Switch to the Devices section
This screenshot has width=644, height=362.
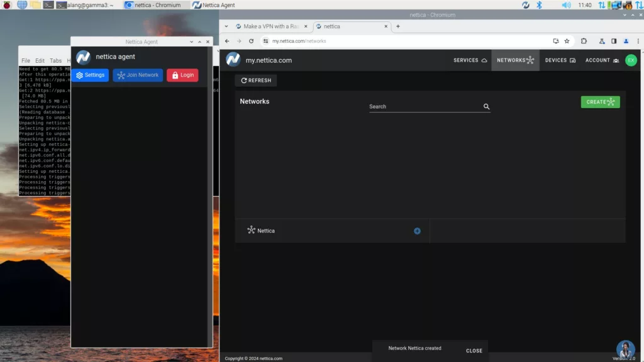pyautogui.click(x=560, y=60)
